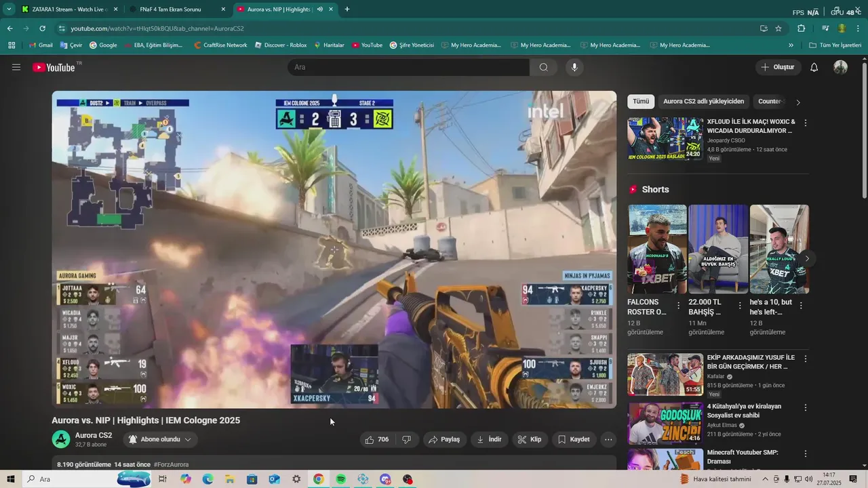Open YouTube notifications bell
This screenshot has height=488, width=868.
point(814,67)
